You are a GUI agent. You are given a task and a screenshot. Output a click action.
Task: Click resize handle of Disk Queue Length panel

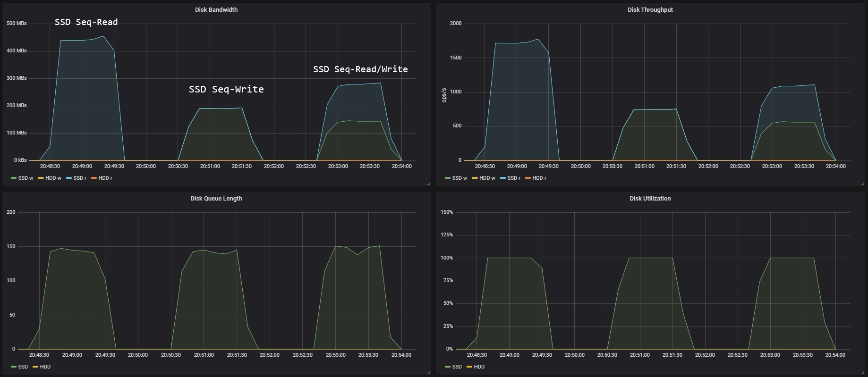pos(428,372)
